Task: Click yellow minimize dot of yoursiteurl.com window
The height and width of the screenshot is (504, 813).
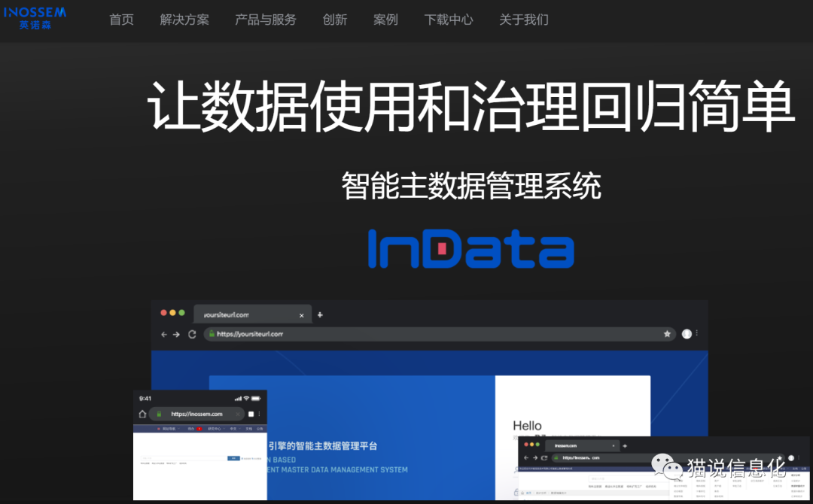Action: coord(172,312)
